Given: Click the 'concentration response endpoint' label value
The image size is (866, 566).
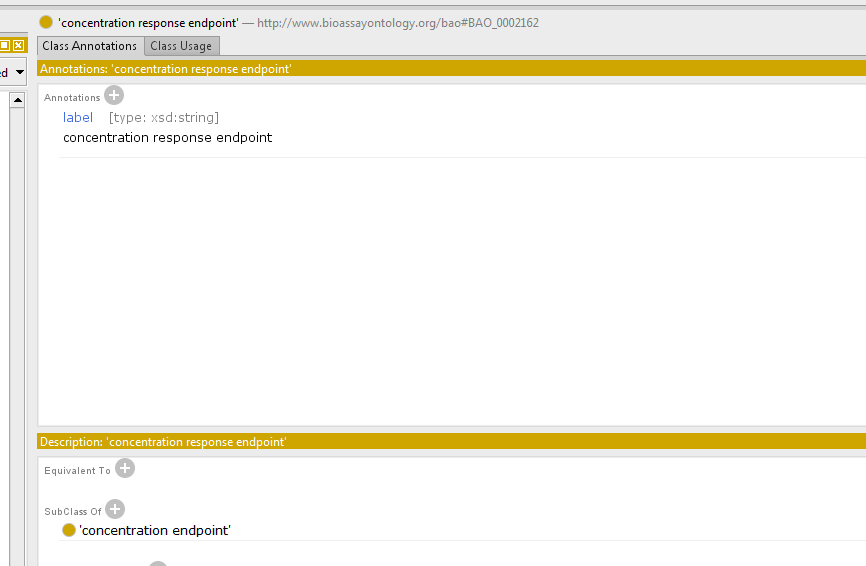Looking at the screenshot, I should (167, 137).
